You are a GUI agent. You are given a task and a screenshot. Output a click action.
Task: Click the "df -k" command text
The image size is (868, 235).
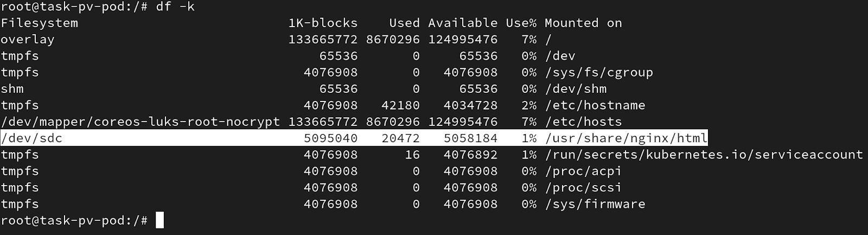175,7
